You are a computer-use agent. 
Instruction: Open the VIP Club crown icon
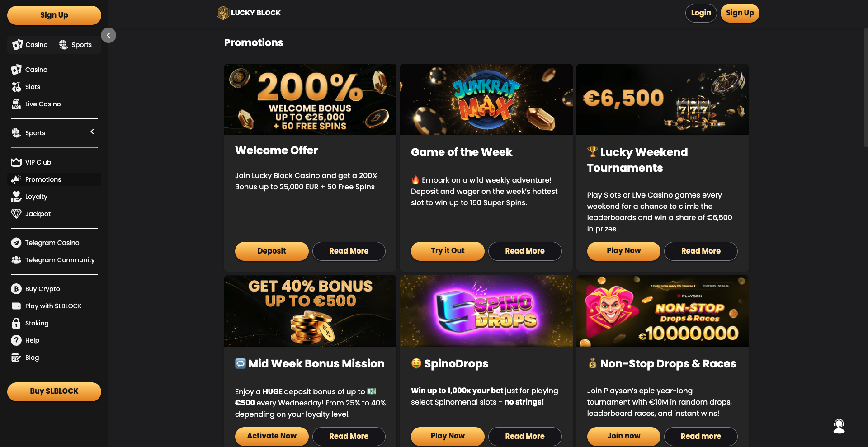pyautogui.click(x=16, y=162)
